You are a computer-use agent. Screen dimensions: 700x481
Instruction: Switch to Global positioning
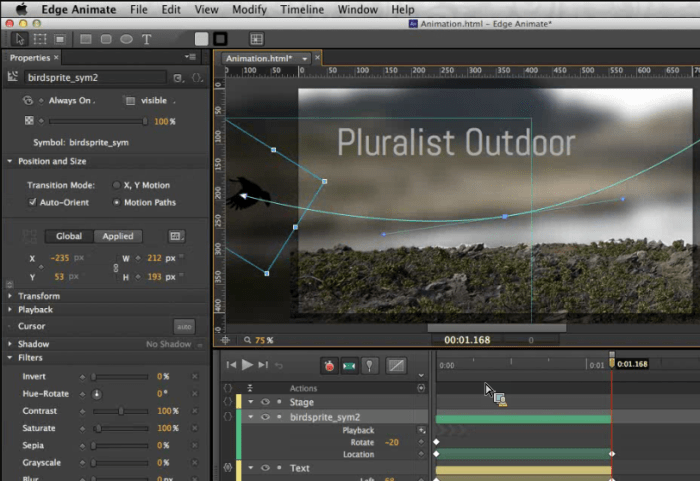click(69, 236)
